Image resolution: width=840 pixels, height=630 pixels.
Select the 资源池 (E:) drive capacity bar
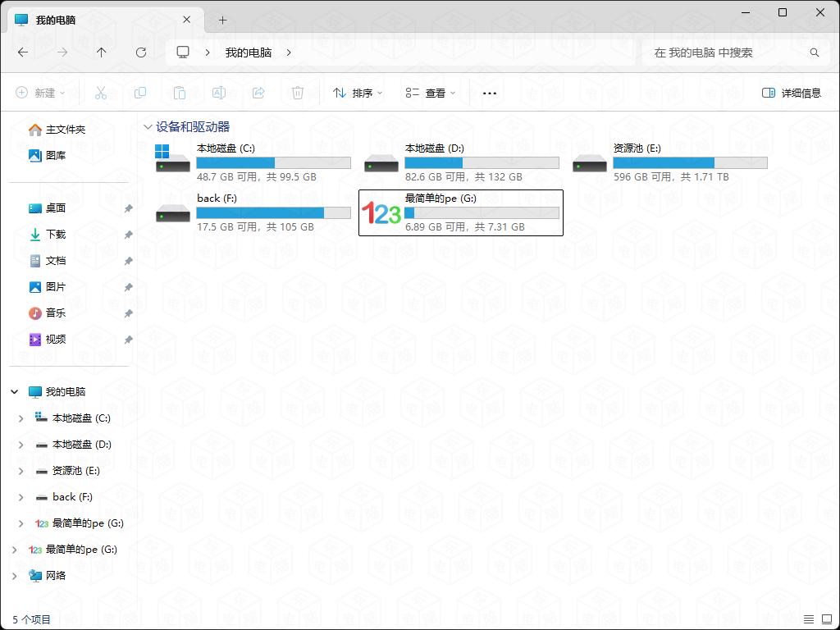coord(690,163)
